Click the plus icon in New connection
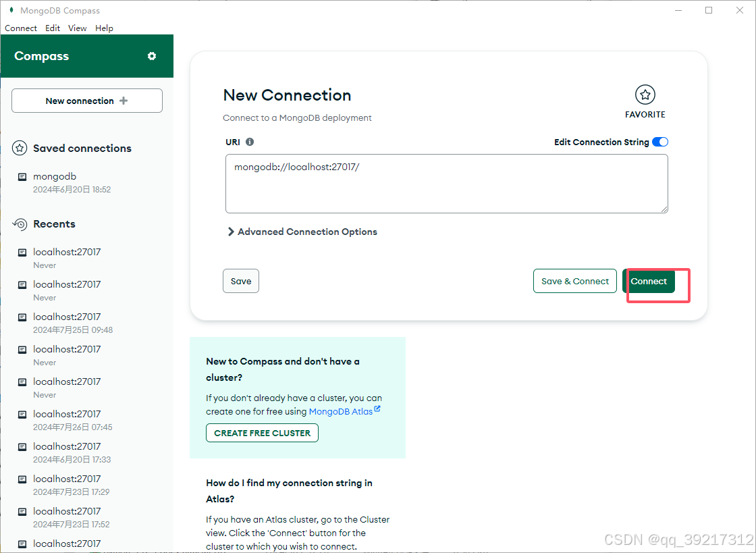Viewport: 756px width, 553px height. coord(124,101)
